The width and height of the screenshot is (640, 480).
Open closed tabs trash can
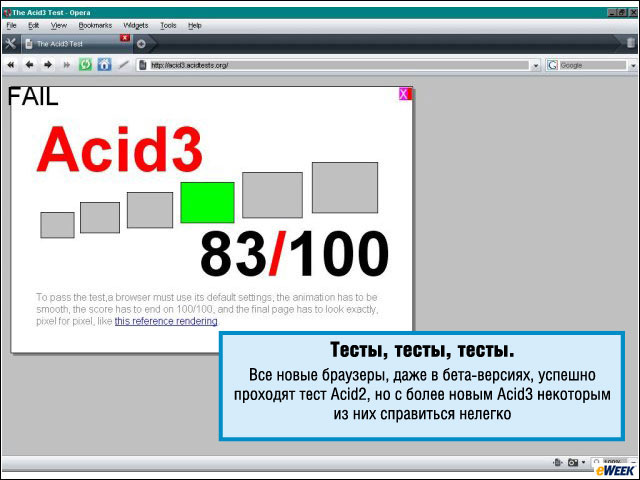click(x=631, y=43)
